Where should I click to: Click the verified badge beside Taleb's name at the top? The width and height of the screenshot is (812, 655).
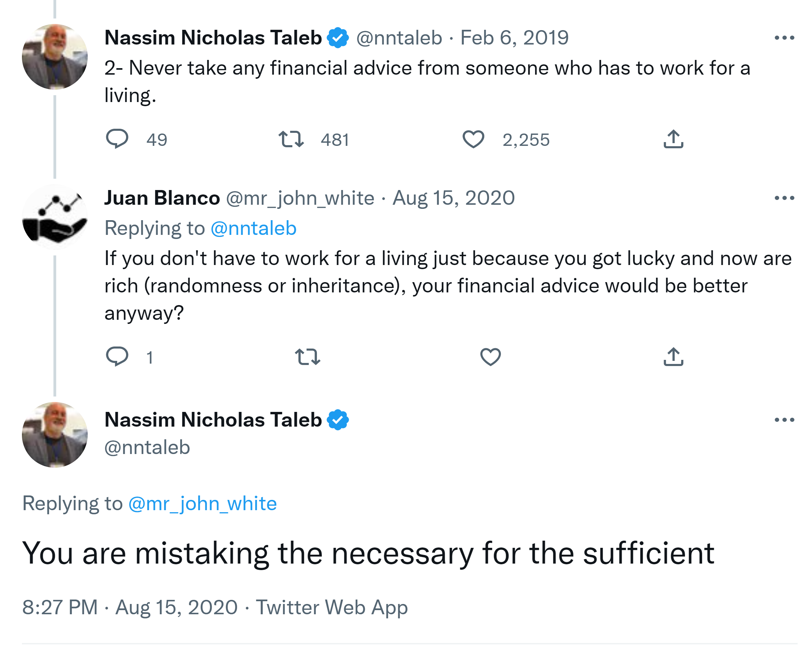click(x=338, y=38)
